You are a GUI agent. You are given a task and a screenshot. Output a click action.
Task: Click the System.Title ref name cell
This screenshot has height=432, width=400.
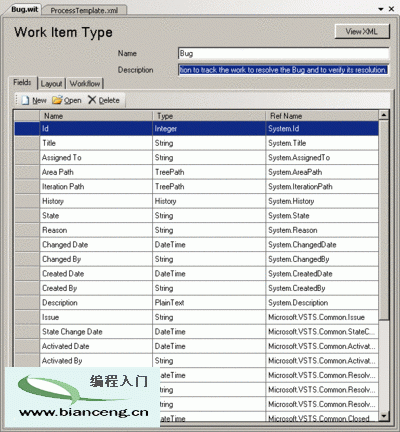coord(322,143)
